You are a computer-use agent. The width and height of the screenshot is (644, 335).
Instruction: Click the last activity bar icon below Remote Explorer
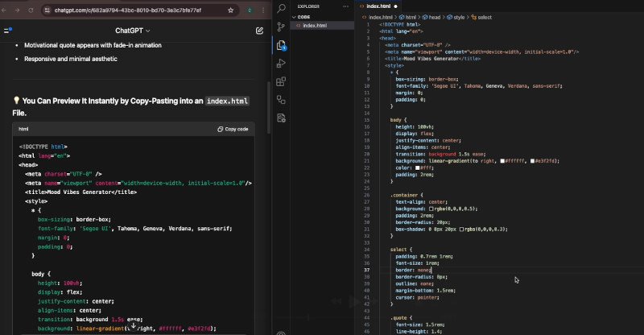tap(281, 118)
